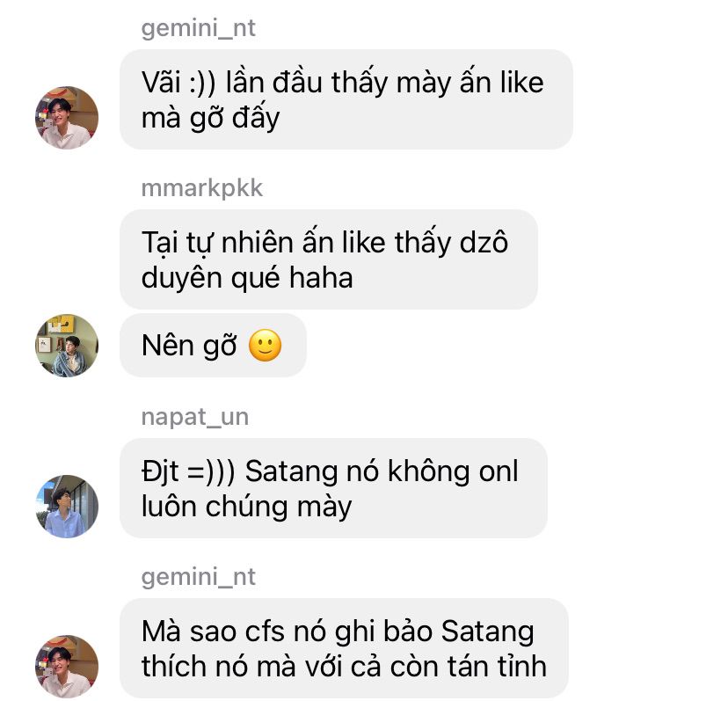Viewport: 728px width, 701px height.
Task: Tap message "Đjt =))) Satang nó không onl"
Action: coord(333,488)
